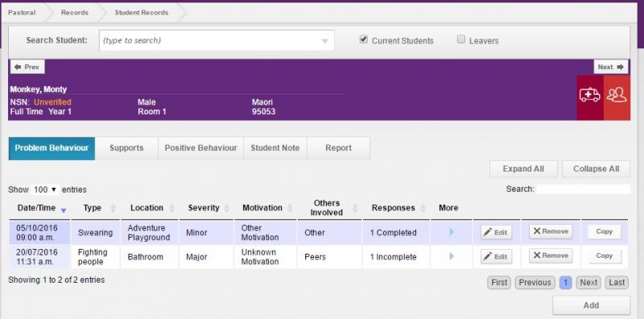644x319 pixels.
Task: Go to Next page of entries
Action: pyautogui.click(x=588, y=283)
